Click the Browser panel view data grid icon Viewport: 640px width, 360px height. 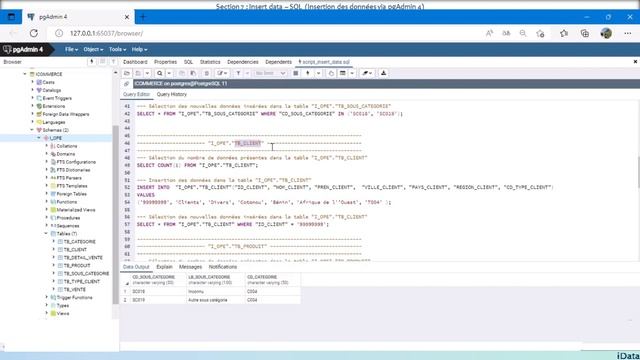102,62
